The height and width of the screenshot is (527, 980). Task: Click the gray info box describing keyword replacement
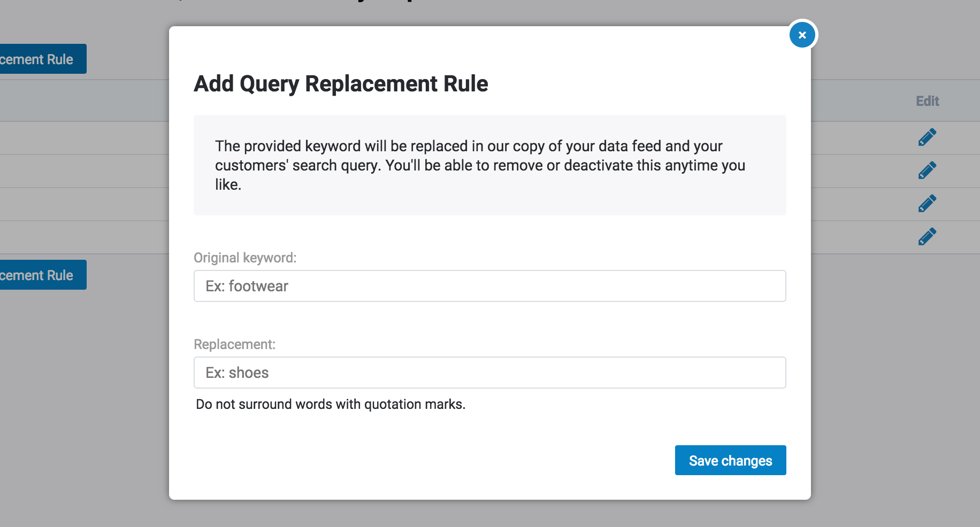pyautogui.click(x=489, y=165)
